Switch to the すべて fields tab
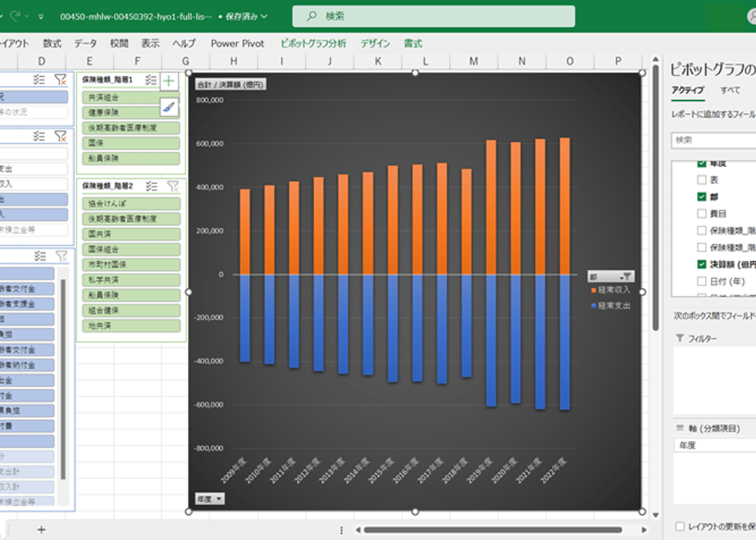 [730, 90]
